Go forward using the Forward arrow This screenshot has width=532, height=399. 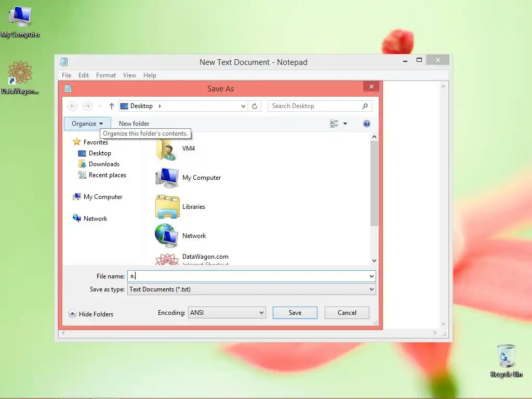pos(87,106)
